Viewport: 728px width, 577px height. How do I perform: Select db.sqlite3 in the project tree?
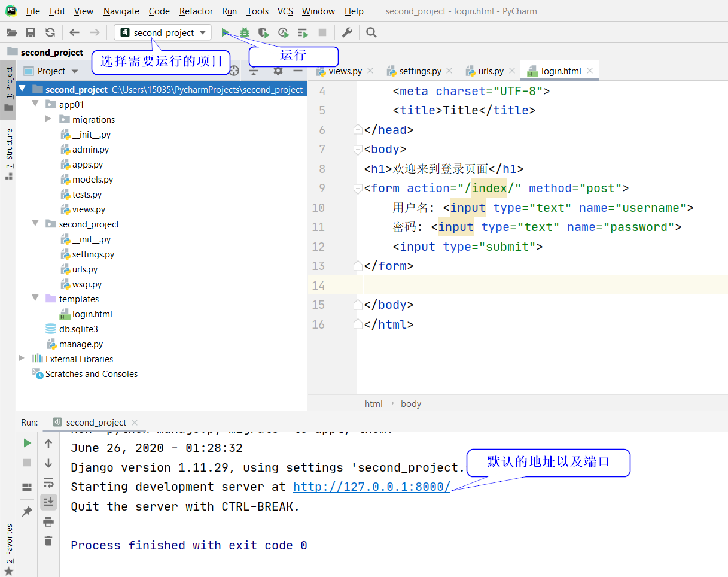[x=78, y=329]
